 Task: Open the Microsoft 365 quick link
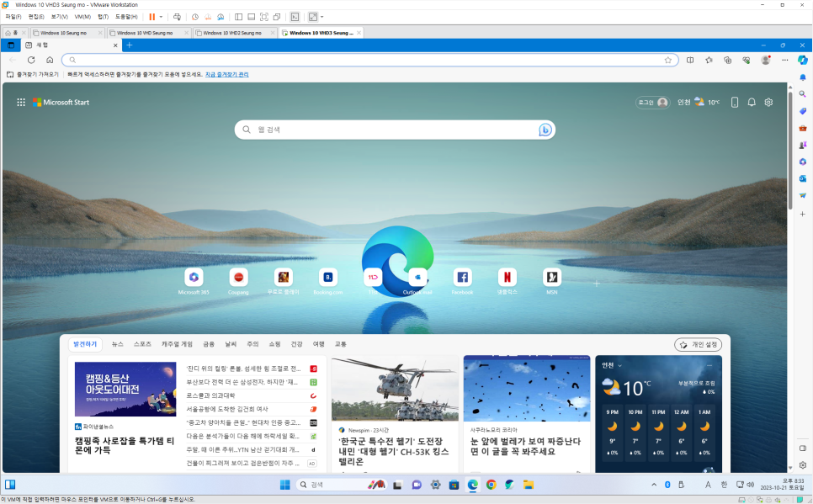point(194,282)
